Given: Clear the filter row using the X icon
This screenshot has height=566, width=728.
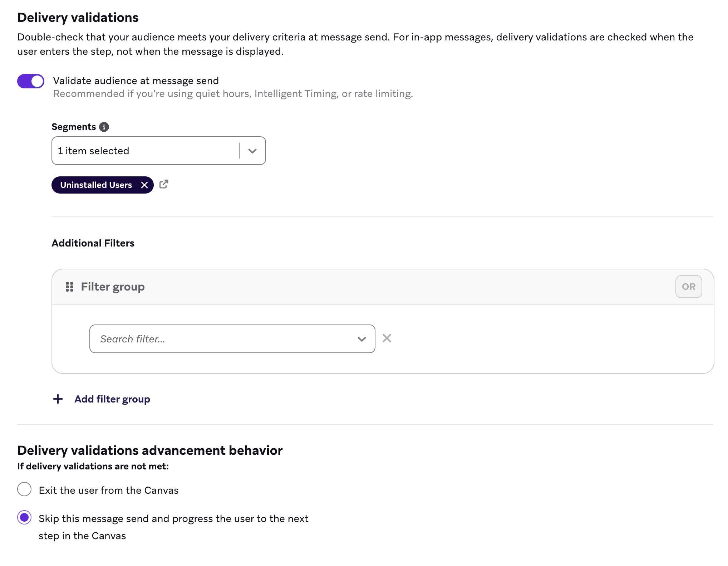Looking at the screenshot, I should tap(387, 338).
